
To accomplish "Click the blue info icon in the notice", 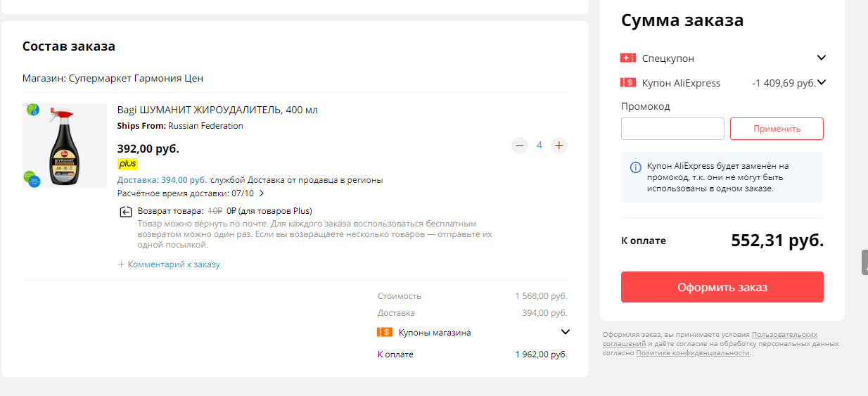I will point(635,167).
